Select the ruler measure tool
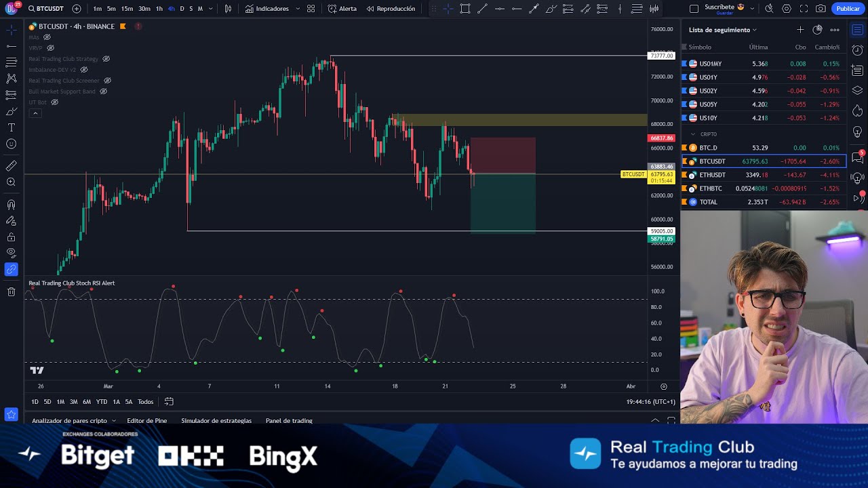Screen dimensions: 868x488 [12, 166]
